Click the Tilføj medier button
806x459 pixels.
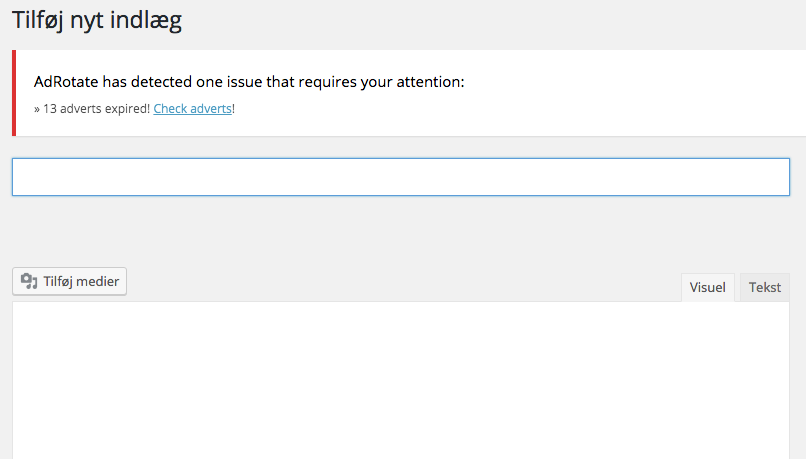tap(69, 281)
